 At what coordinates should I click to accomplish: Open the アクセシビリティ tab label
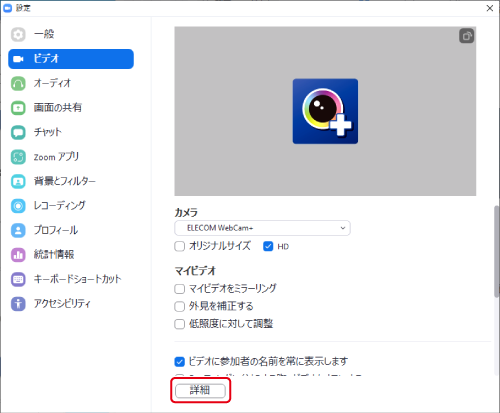tap(62, 303)
